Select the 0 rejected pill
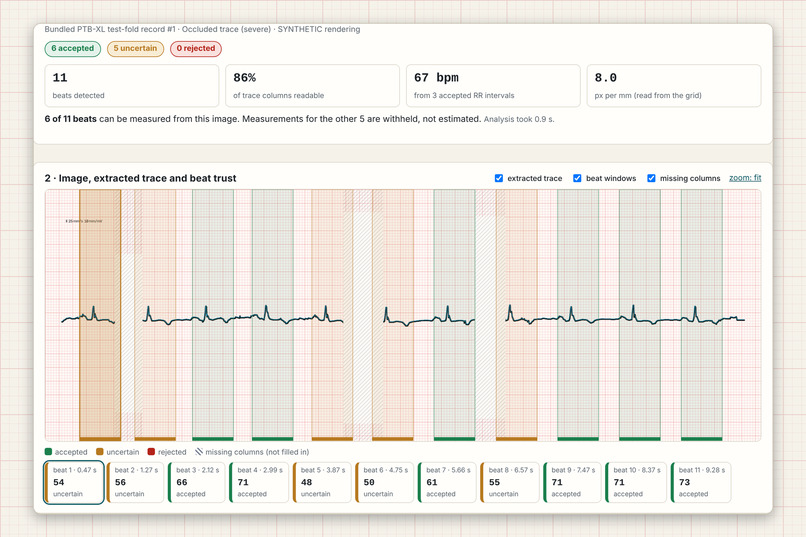 pyautogui.click(x=196, y=48)
